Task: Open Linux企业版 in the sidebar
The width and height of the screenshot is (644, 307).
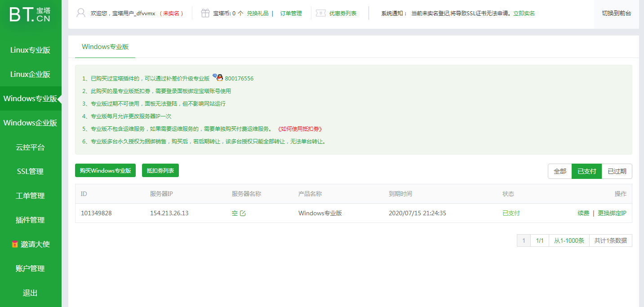Action: (31, 74)
